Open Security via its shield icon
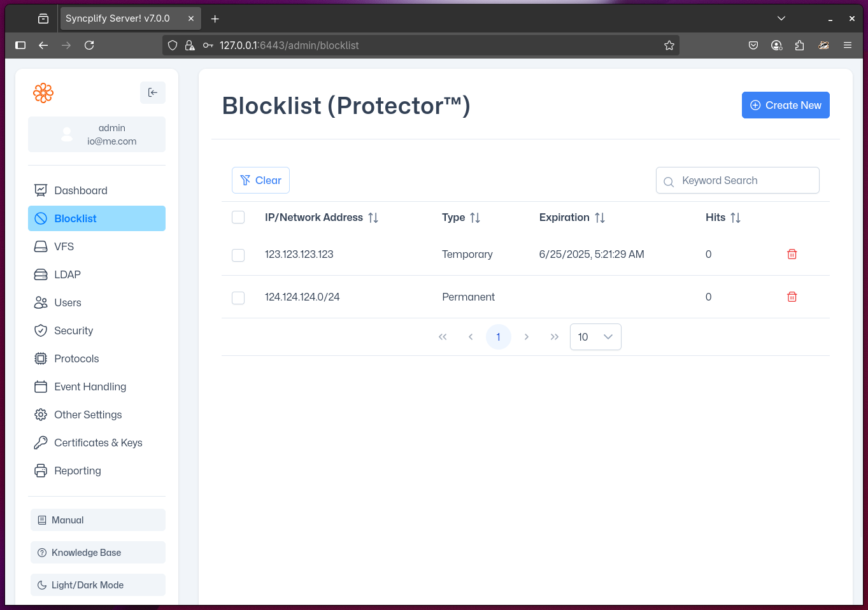868x610 pixels. coord(40,330)
